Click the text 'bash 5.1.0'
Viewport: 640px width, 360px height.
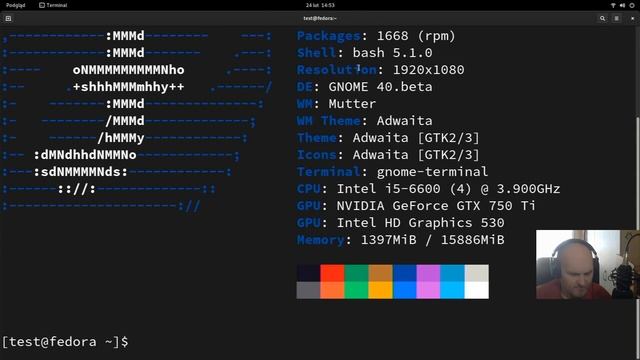point(392,53)
